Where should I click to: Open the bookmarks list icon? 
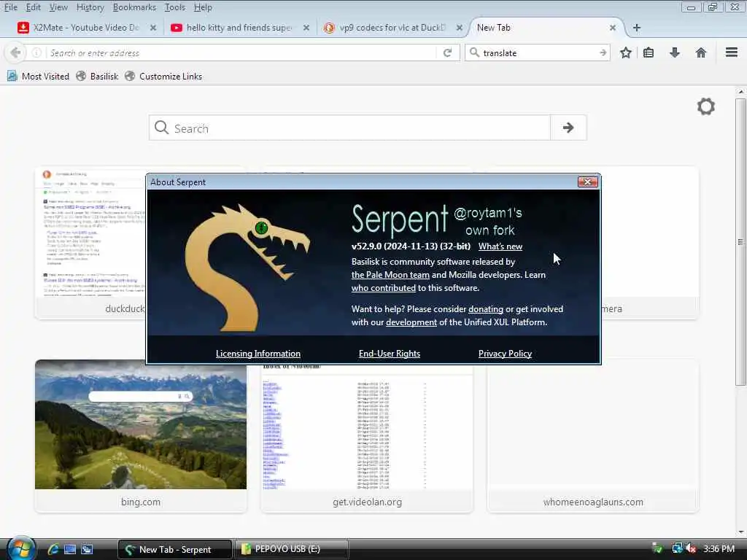click(649, 52)
